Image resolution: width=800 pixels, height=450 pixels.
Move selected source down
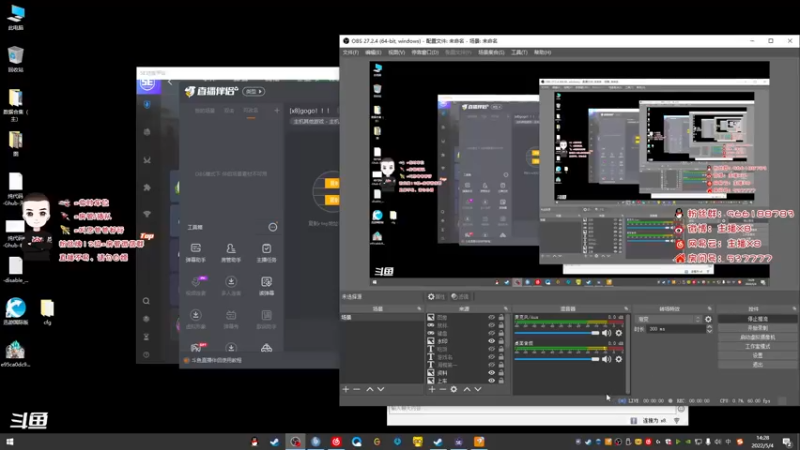pyautogui.click(x=478, y=389)
